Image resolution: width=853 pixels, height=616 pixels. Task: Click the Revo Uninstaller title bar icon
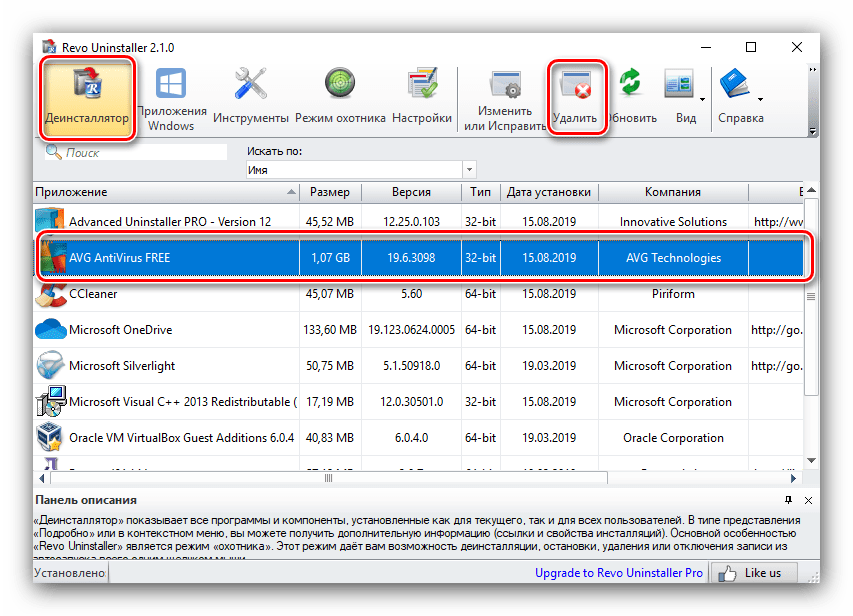[50, 47]
